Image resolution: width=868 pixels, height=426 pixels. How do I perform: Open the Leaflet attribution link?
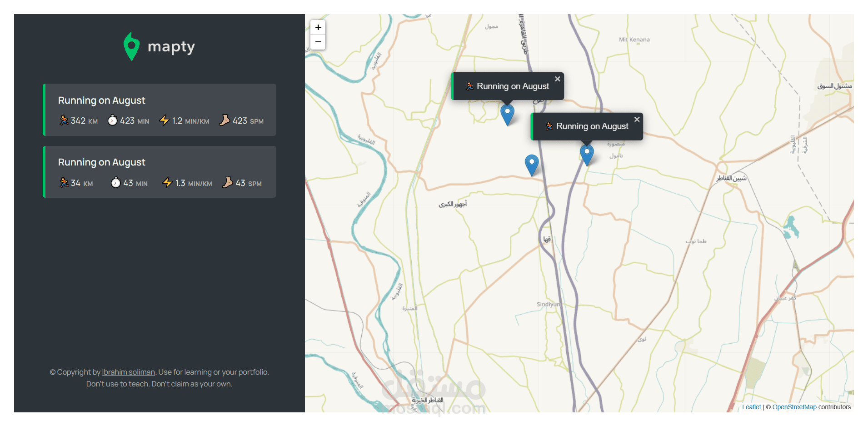point(751,407)
